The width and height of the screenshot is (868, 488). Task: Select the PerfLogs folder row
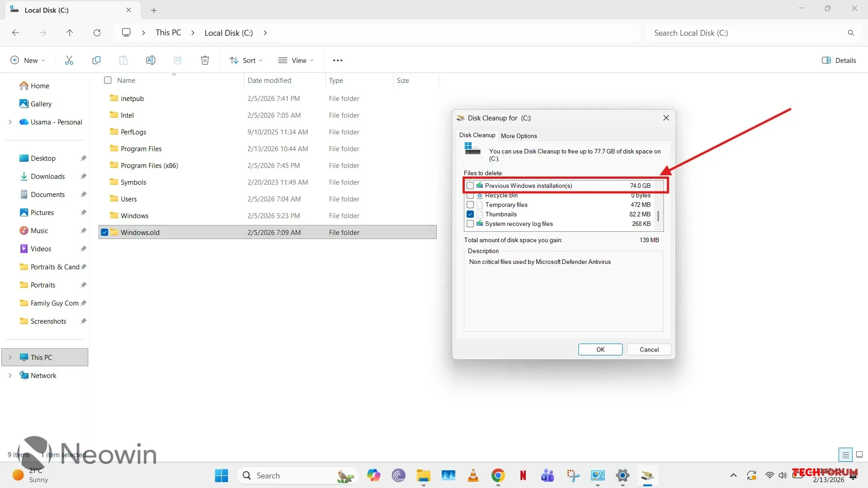point(267,132)
